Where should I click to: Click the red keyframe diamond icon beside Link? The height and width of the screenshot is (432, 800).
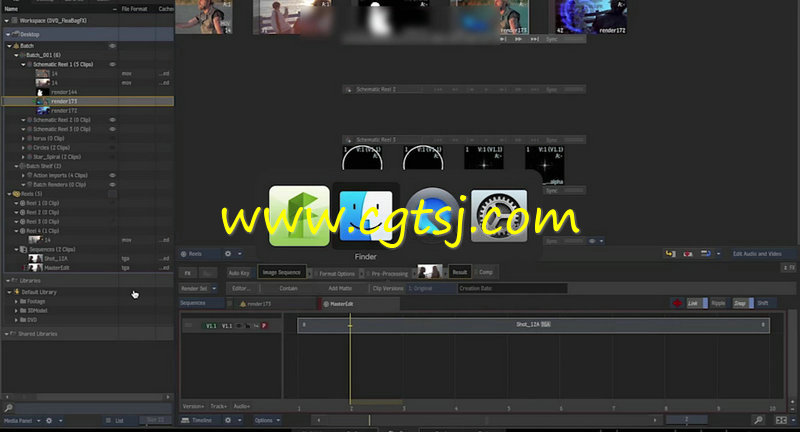[677, 303]
